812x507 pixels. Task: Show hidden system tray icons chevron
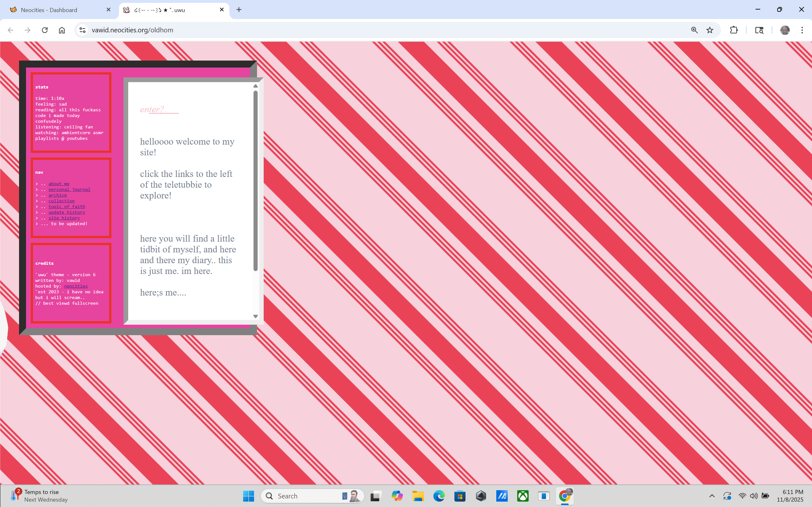712,496
